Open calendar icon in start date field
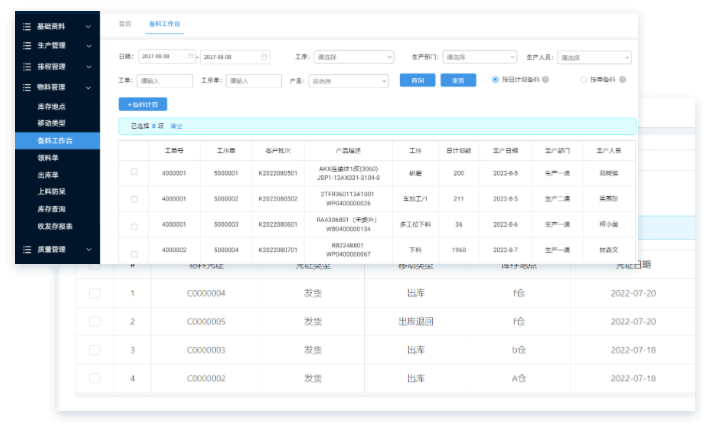 coord(191,56)
